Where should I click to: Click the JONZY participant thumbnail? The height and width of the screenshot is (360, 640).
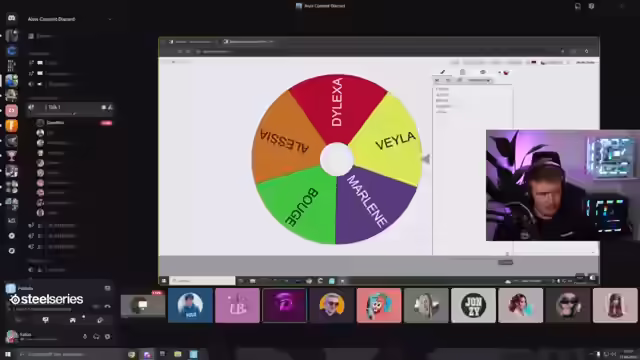pyautogui.click(x=473, y=305)
